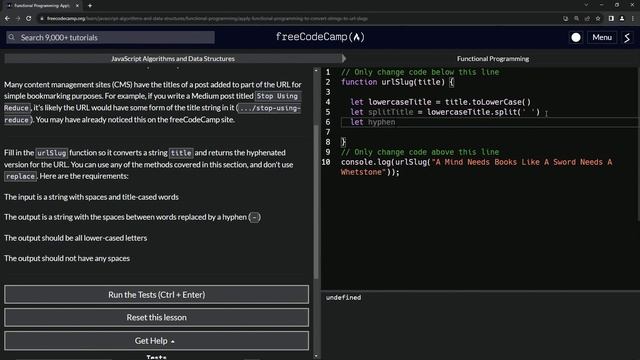Open the browser side panel icon
The height and width of the screenshot is (360, 640).
click(611, 18)
